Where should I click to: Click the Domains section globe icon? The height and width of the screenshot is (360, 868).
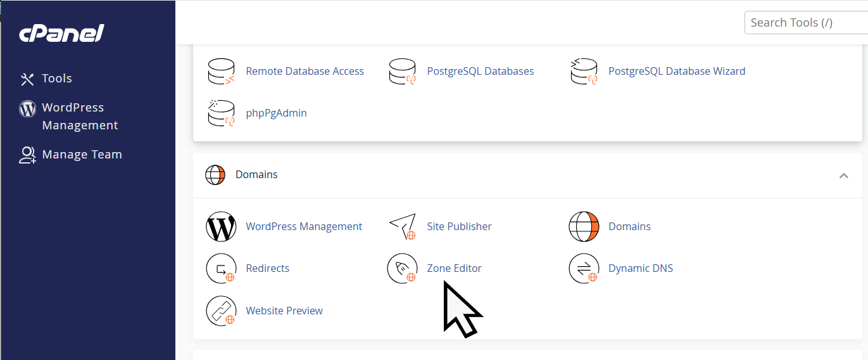(215, 175)
